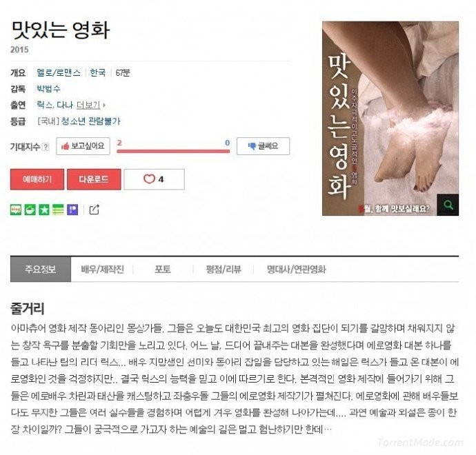Click the 기대지수 help question mark icon
Screen dimensions: 476x455
[x=46, y=147]
